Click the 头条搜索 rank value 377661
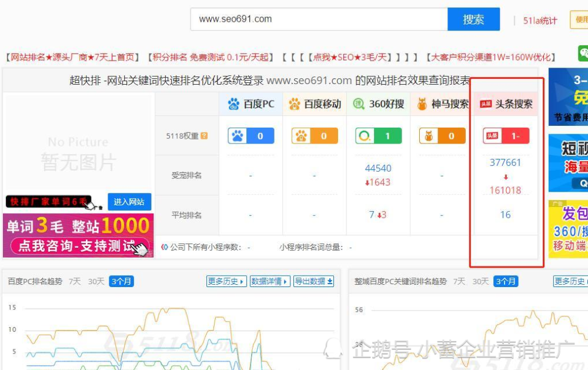The image size is (588, 370). [506, 162]
